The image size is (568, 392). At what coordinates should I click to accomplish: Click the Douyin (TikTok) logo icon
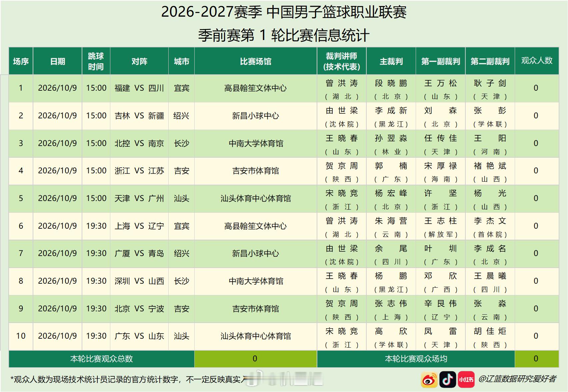point(448,379)
